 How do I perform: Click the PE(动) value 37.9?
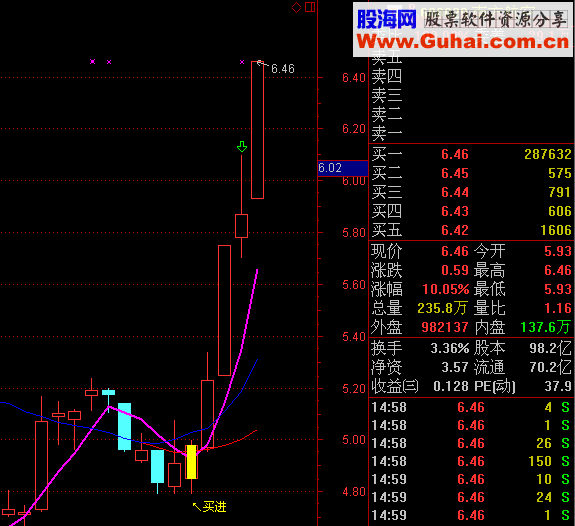pos(558,386)
